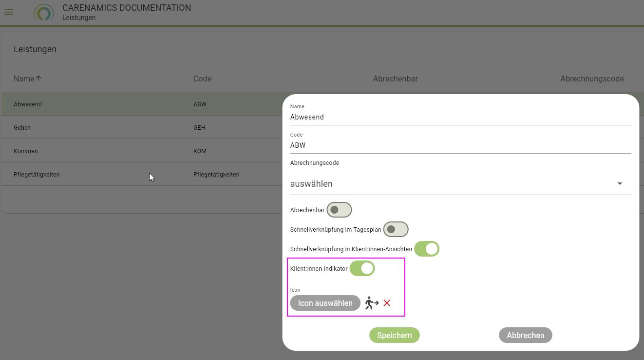Click the Carenamics logo

[45, 12]
